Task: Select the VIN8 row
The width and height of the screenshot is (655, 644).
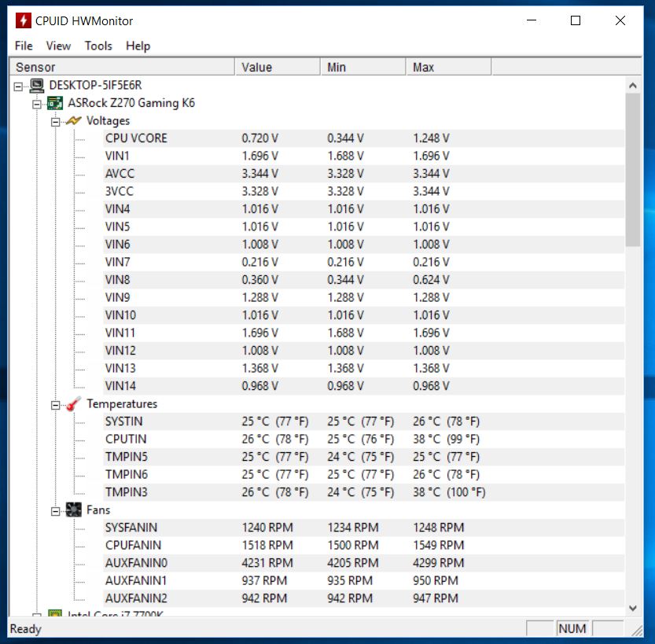Action: point(363,280)
